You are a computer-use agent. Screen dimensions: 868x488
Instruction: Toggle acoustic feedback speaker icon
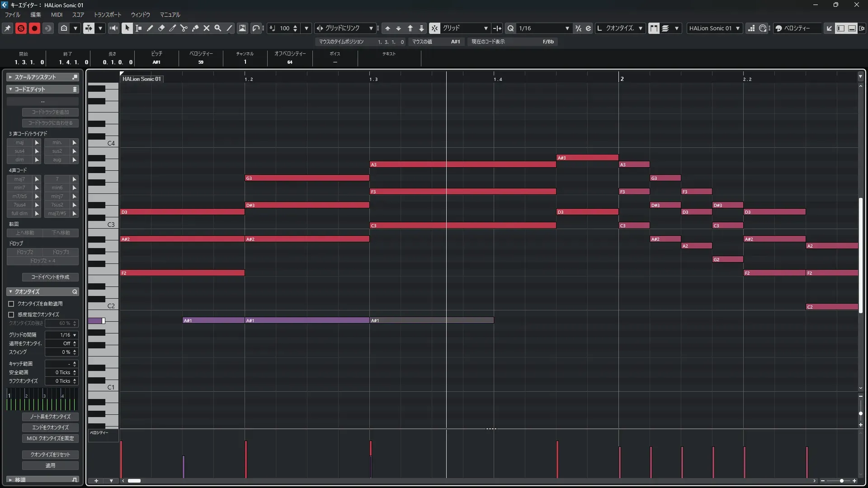[114, 28]
